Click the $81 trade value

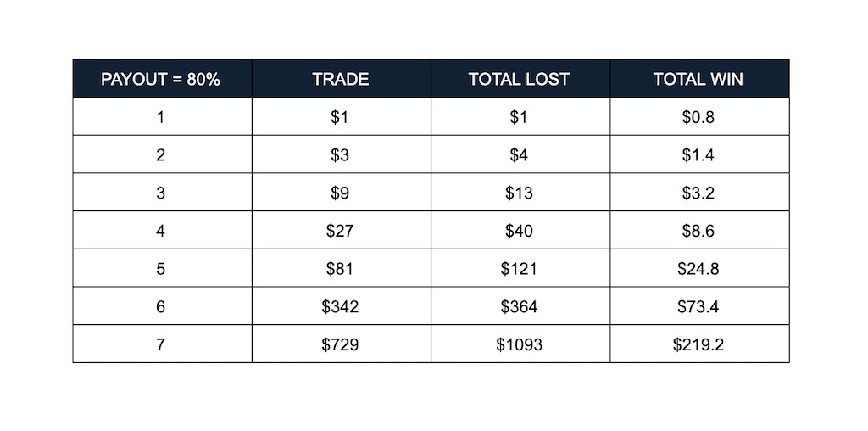tap(341, 269)
